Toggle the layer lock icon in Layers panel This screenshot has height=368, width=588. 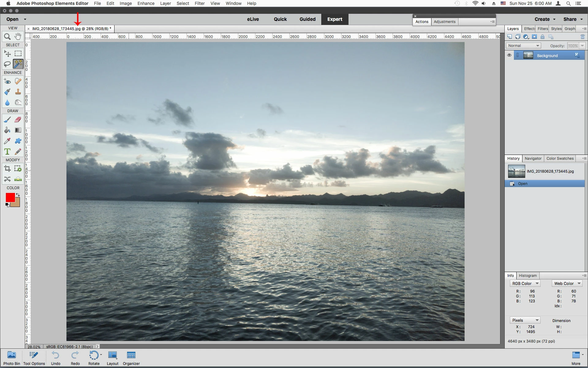[542, 37]
